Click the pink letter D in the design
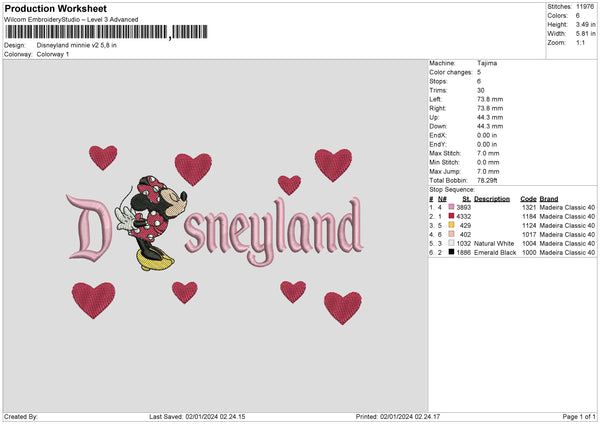The height and width of the screenshot is (424, 600). (89, 228)
